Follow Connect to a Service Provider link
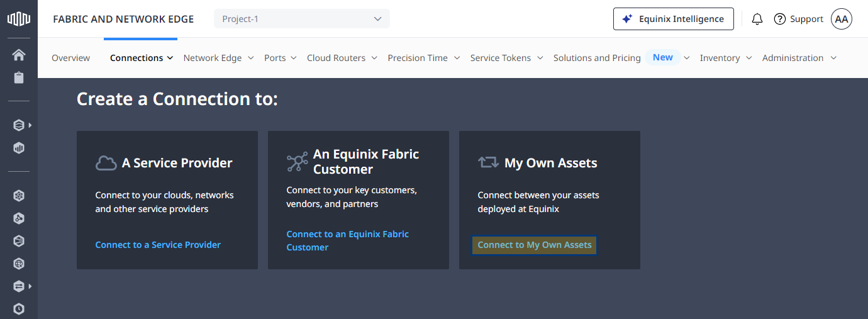868x319 pixels. pyautogui.click(x=158, y=245)
